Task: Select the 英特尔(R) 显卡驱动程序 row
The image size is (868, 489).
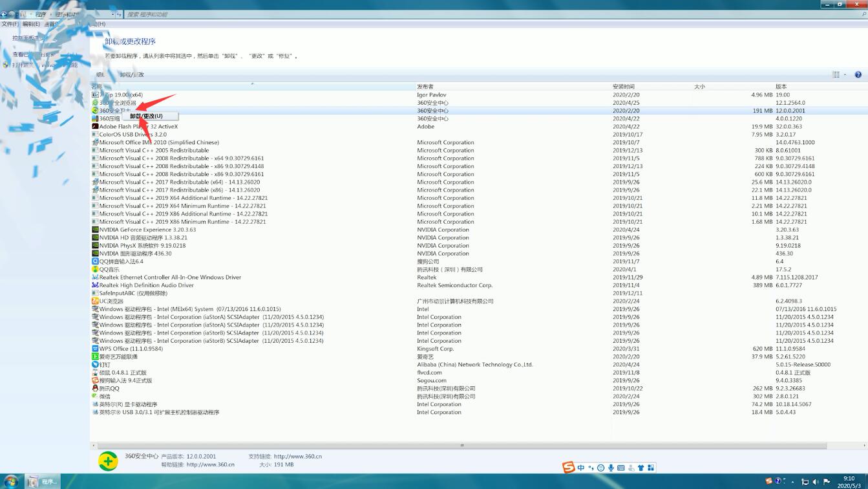Action: click(x=478, y=404)
